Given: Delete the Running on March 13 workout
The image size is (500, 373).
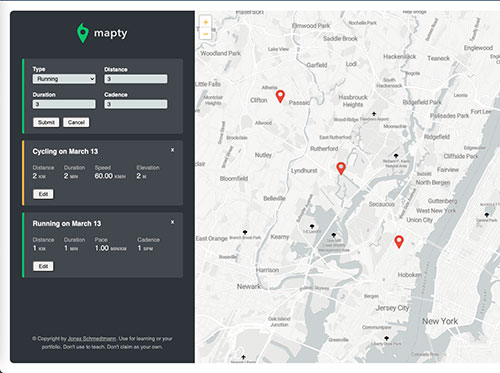Looking at the screenshot, I should point(172,222).
